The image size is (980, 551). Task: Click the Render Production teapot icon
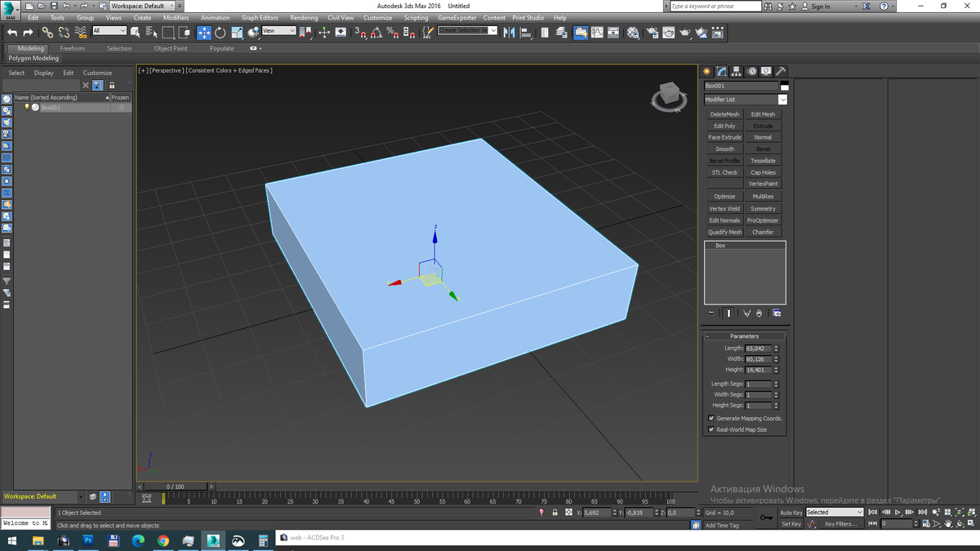[684, 32]
